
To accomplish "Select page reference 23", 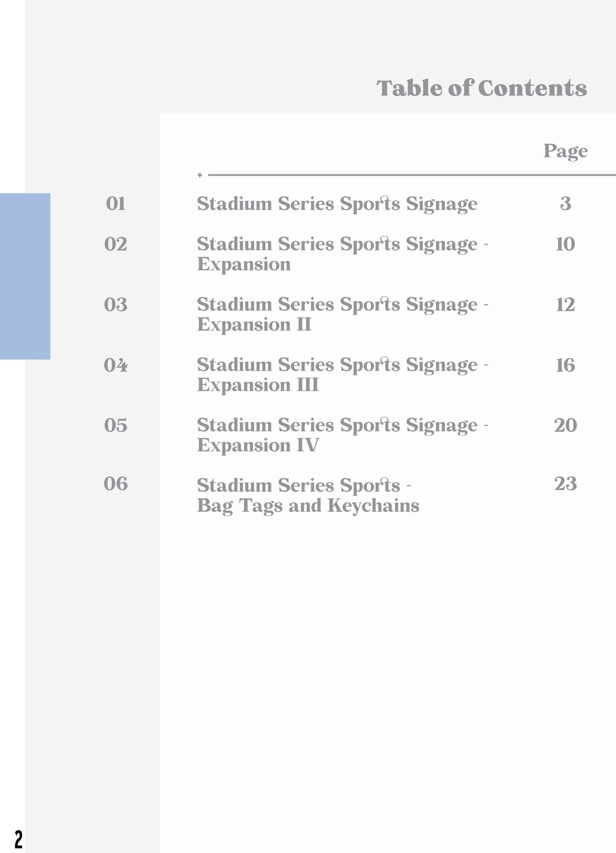I will click(x=565, y=483).
